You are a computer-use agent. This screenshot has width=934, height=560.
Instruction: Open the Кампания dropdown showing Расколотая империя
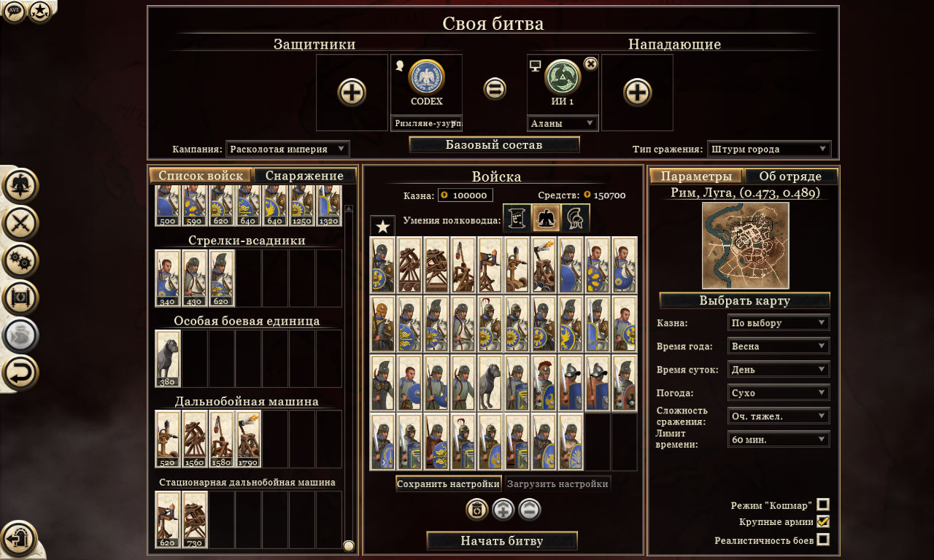click(x=287, y=149)
